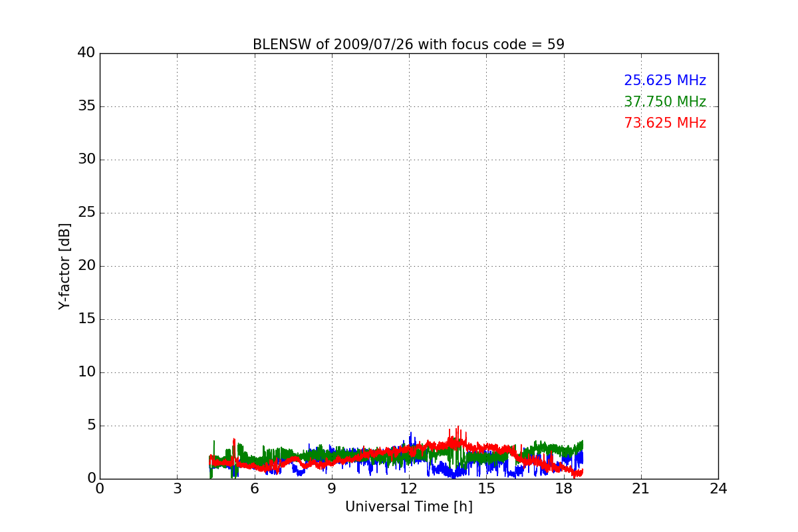Click the y-axis tick label 35
798x532 pixels.
pos(86,106)
